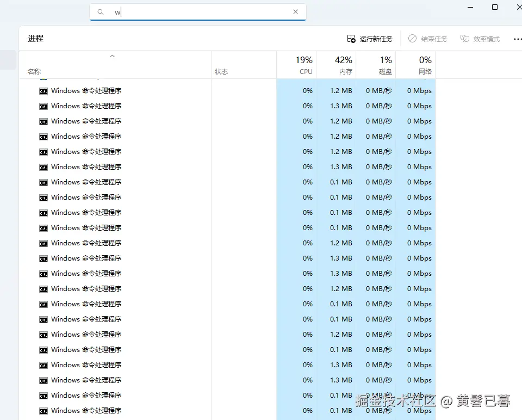The height and width of the screenshot is (420, 522).
Task: Collapse the sort chevron above 名称
Action: (112, 55)
